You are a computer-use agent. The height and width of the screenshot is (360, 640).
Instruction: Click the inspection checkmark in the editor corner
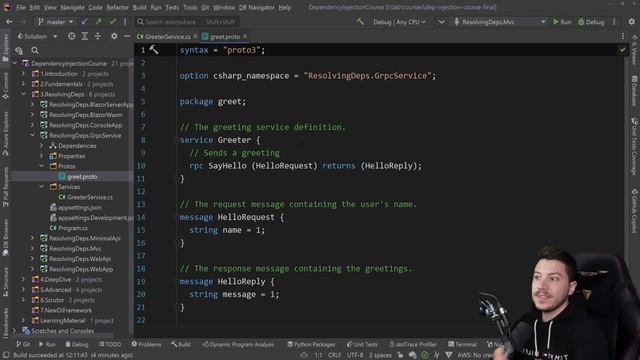[x=622, y=50]
